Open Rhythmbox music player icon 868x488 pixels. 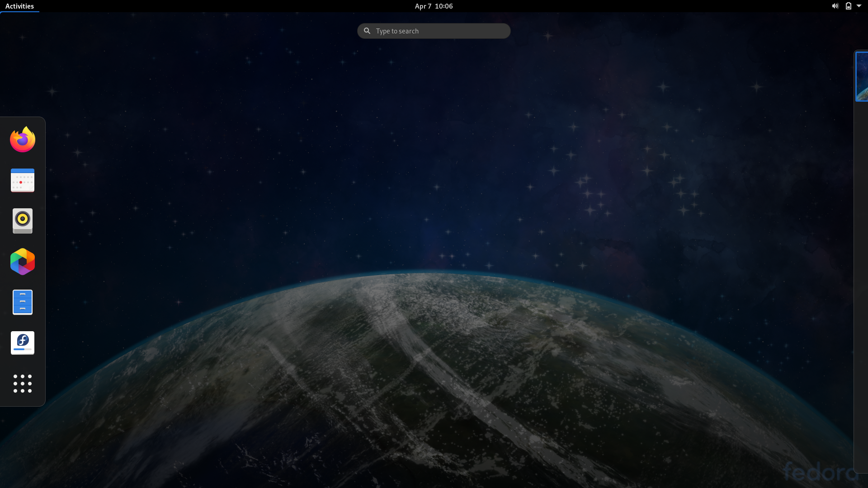(x=23, y=221)
